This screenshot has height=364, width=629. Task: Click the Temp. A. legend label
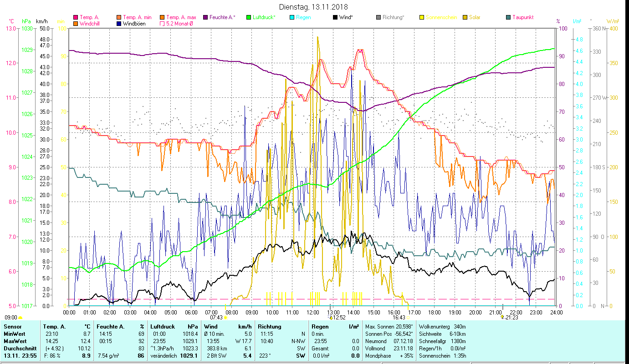(89, 18)
